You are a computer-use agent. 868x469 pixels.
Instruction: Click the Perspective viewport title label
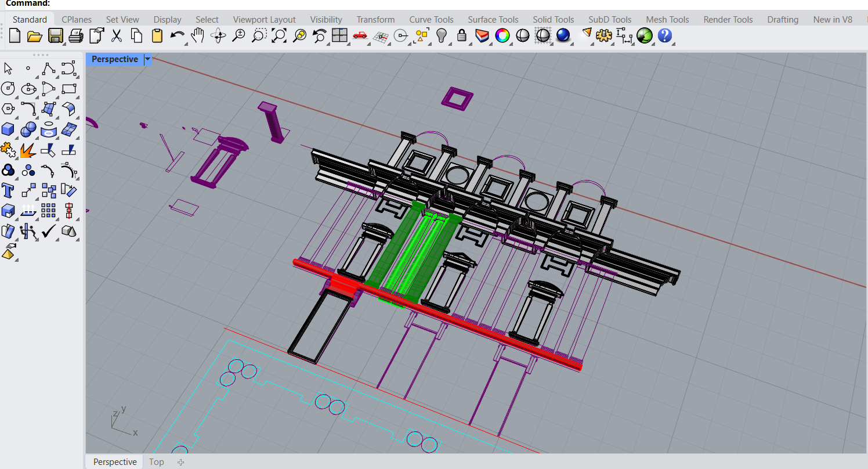coord(114,59)
